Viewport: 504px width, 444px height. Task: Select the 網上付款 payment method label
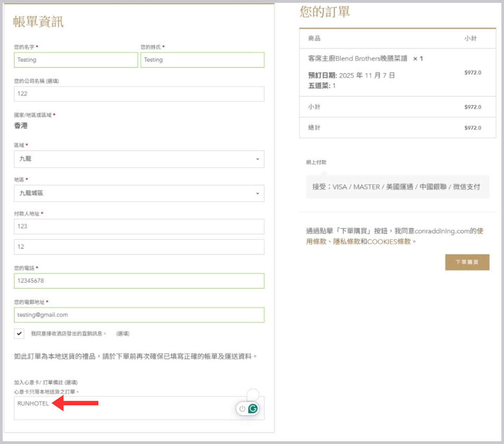316,162
